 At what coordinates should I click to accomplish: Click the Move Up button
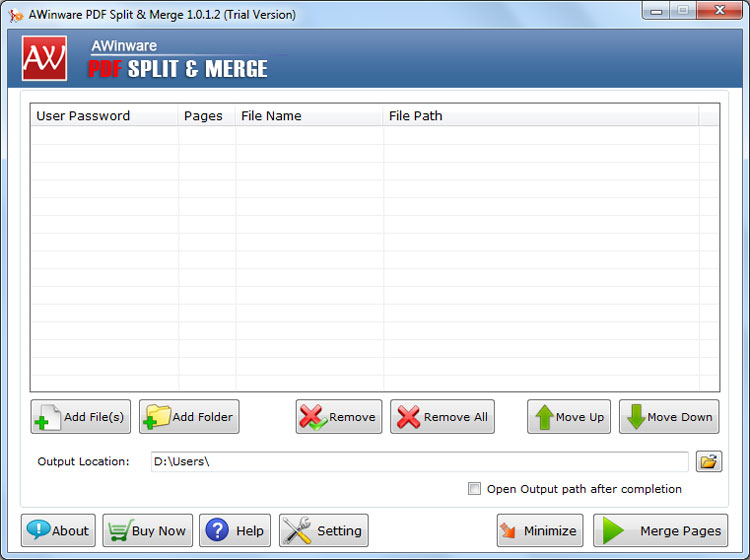pos(569,417)
